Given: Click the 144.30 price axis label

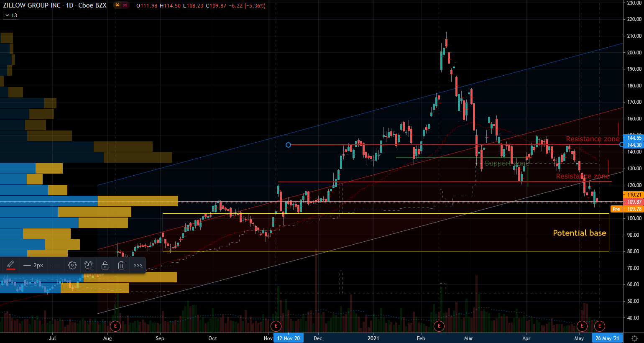Looking at the screenshot, I should (634, 145).
